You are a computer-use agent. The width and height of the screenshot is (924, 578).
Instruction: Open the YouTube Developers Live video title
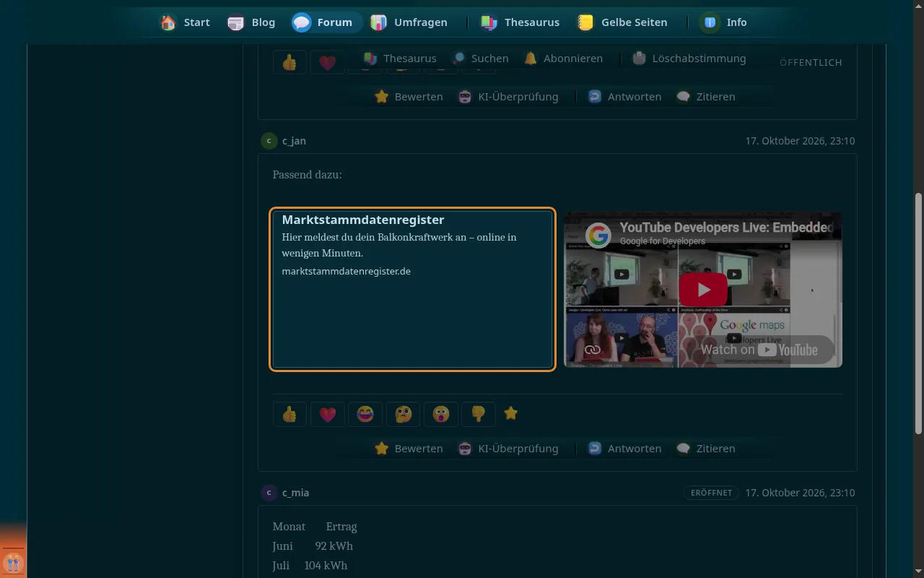click(726, 228)
